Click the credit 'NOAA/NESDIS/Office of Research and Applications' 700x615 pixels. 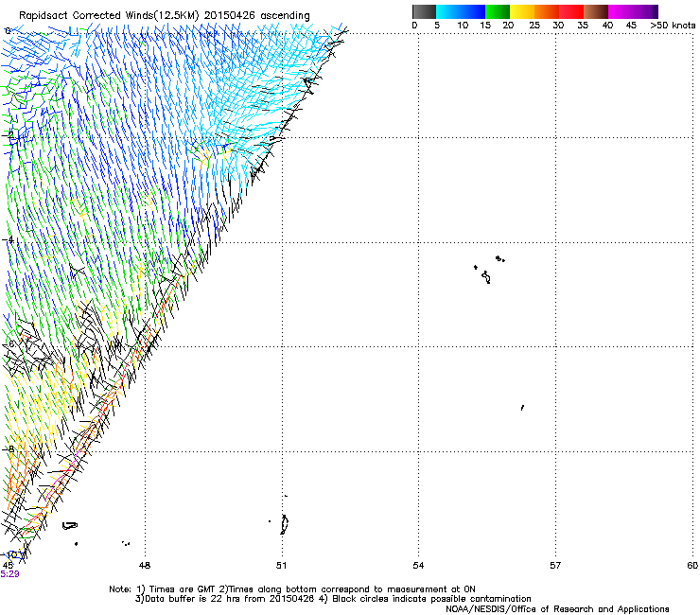tap(557, 608)
